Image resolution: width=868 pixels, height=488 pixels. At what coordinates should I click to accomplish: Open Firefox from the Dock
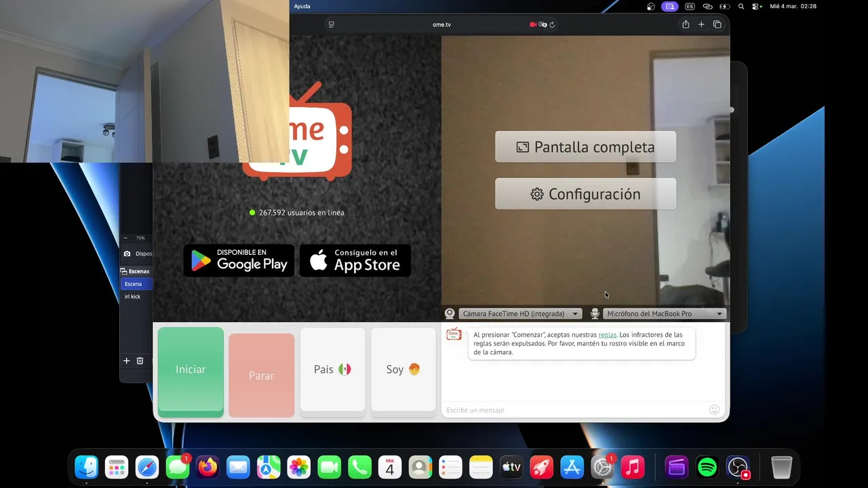tap(208, 467)
